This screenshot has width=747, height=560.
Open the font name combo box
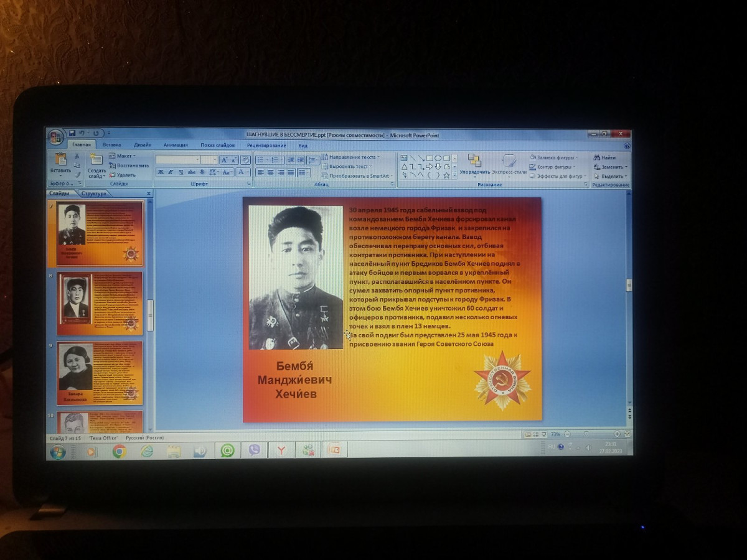(x=177, y=160)
